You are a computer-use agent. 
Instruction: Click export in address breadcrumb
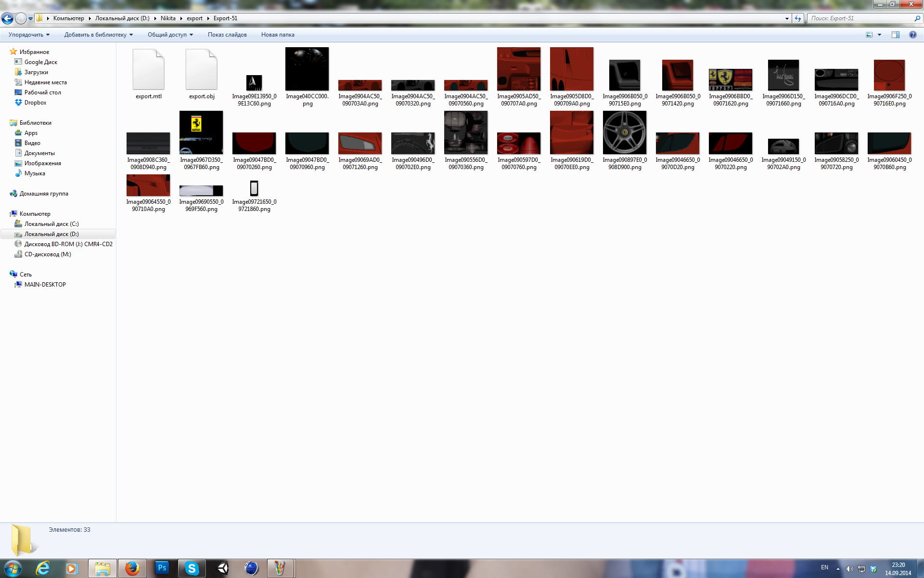[x=194, y=18]
